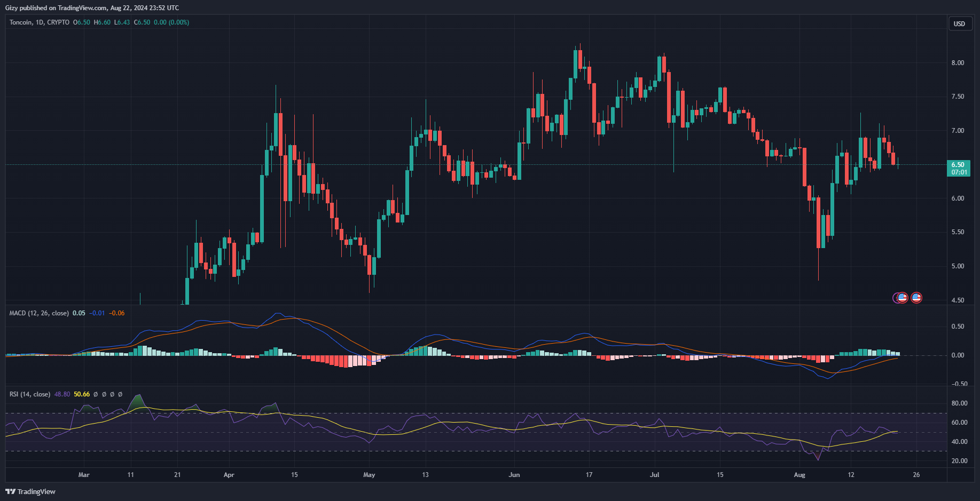Click the 26 date label on time axis

point(916,475)
